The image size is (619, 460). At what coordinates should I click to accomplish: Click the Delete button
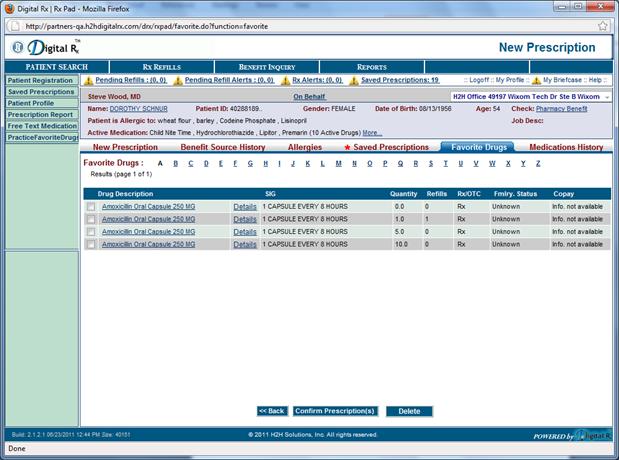point(409,411)
